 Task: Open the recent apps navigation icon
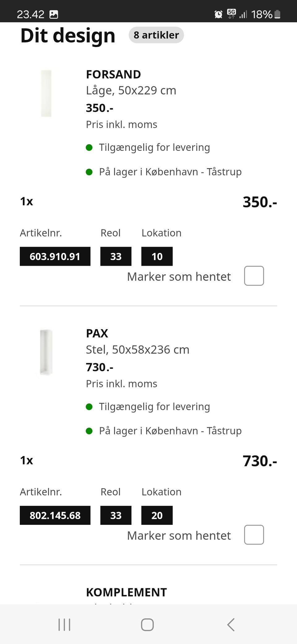[x=64, y=624]
